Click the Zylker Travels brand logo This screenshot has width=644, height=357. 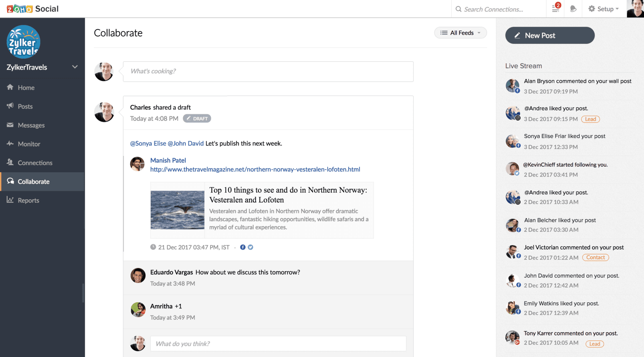coord(23,42)
